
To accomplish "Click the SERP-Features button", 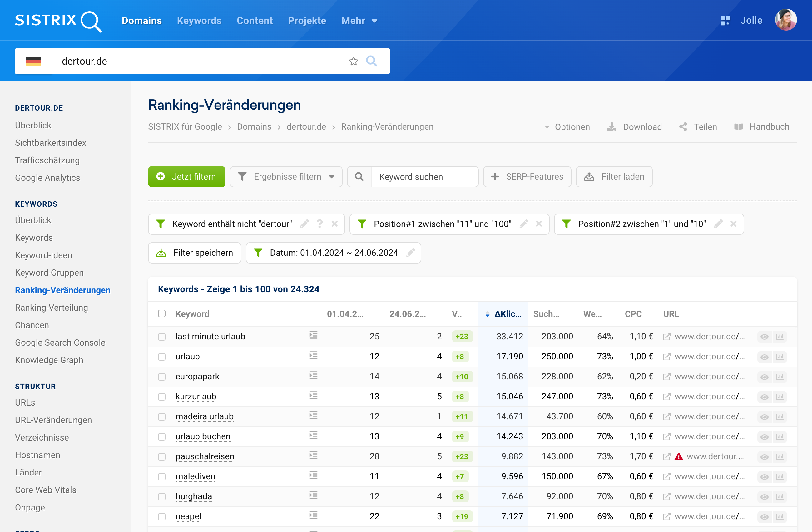I will 527,177.
